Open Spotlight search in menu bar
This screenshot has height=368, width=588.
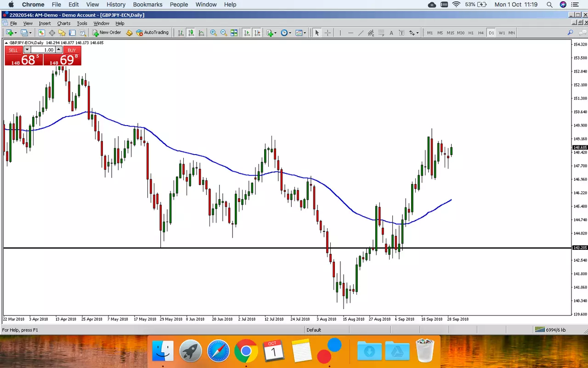tap(550, 5)
